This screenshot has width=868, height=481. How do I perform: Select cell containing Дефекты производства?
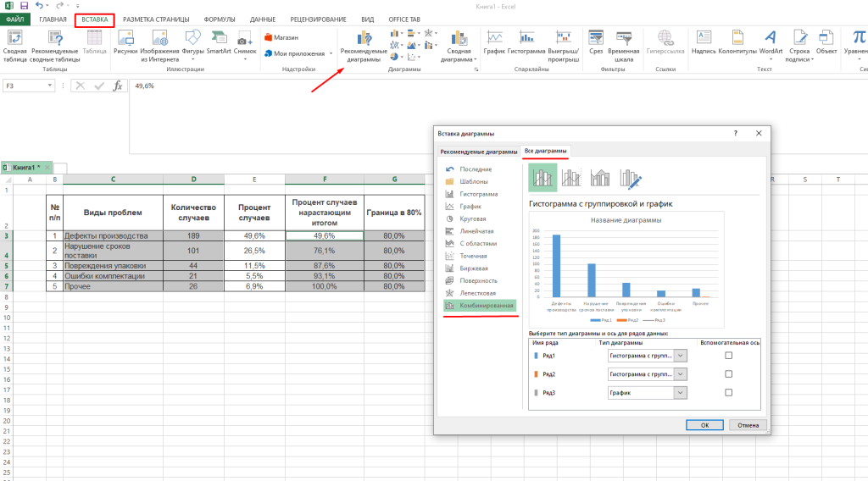(x=113, y=235)
